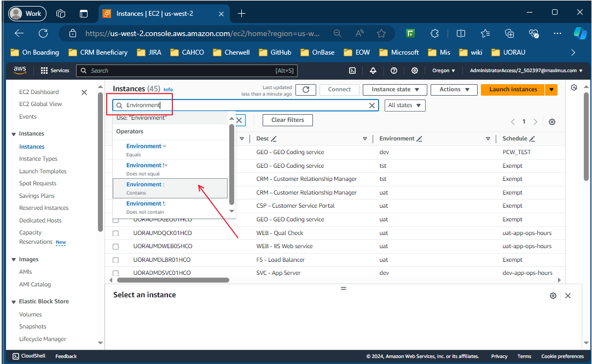Select checkbox for UORADMDSVC01HCO
592x364 pixels.
[x=116, y=273]
